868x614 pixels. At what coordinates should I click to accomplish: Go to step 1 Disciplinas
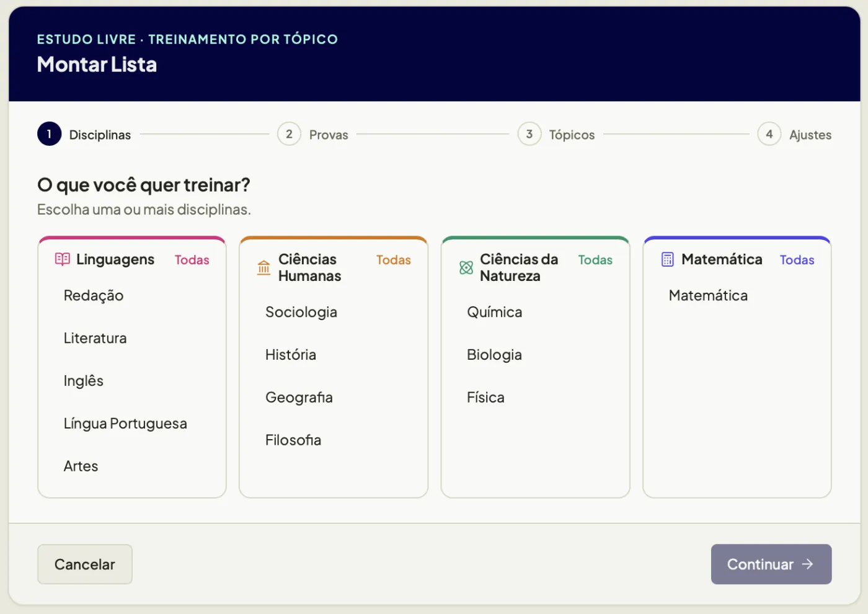(x=84, y=135)
